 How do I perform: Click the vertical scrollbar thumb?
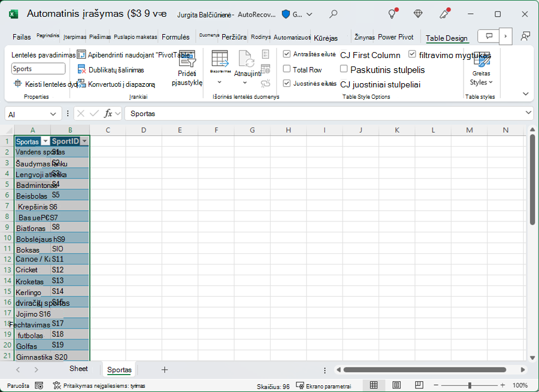coord(532,180)
